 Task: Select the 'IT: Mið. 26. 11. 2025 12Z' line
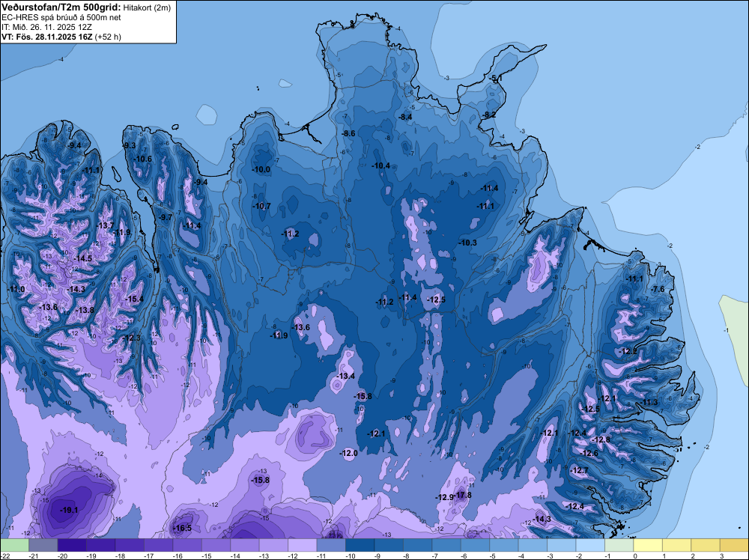coord(48,27)
